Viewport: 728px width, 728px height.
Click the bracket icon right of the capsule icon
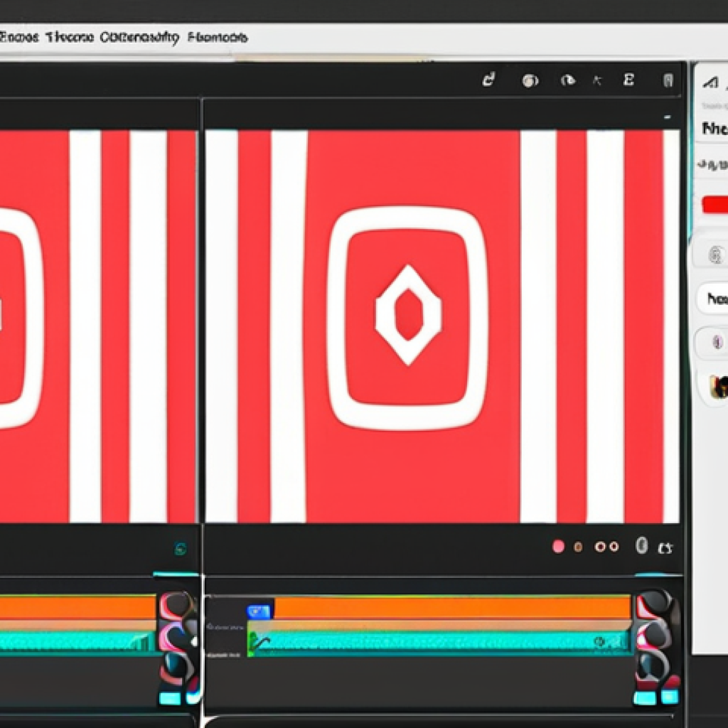(665, 548)
